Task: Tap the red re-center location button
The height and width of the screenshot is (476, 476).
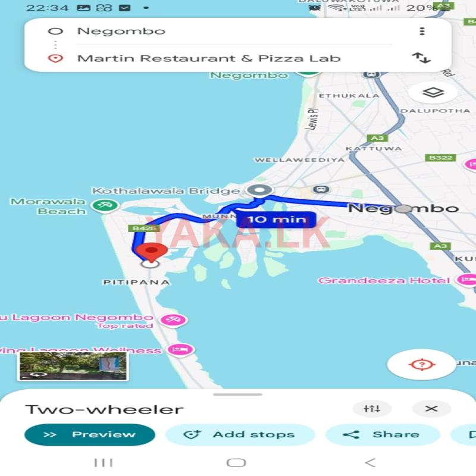Action: tap(422, 364)
